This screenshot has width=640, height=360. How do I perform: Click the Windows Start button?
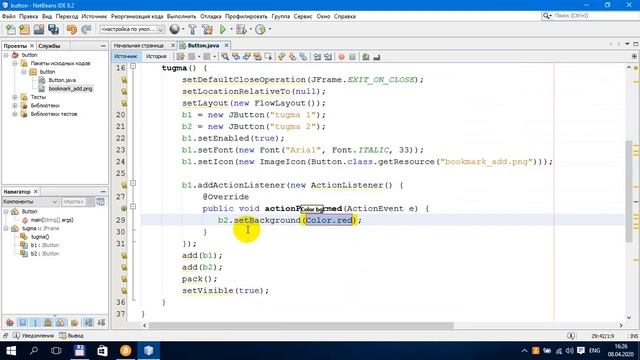pos(11,351)
